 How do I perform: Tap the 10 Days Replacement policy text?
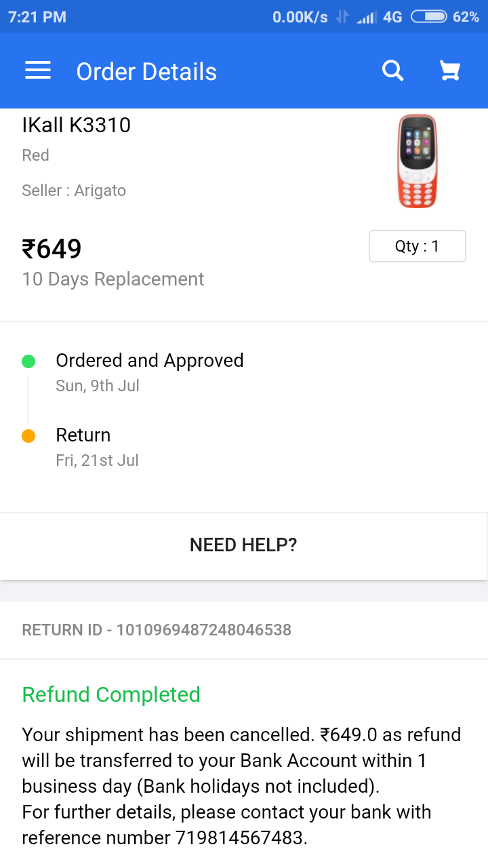pos(113,279)
